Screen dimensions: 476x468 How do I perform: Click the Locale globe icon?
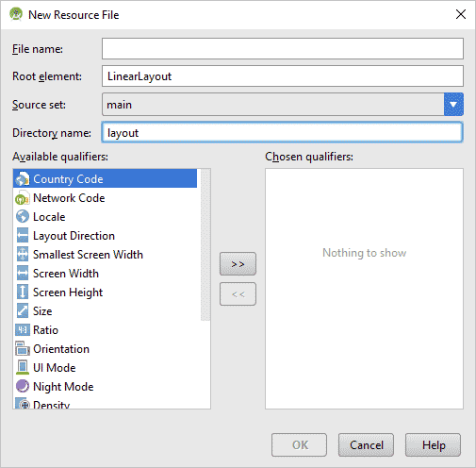(x=23, y=217)
